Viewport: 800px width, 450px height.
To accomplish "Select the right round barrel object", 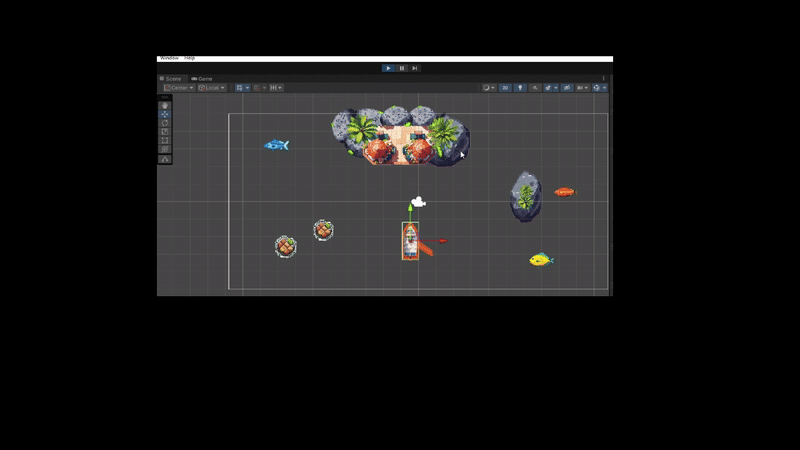I will pos(323,230).
